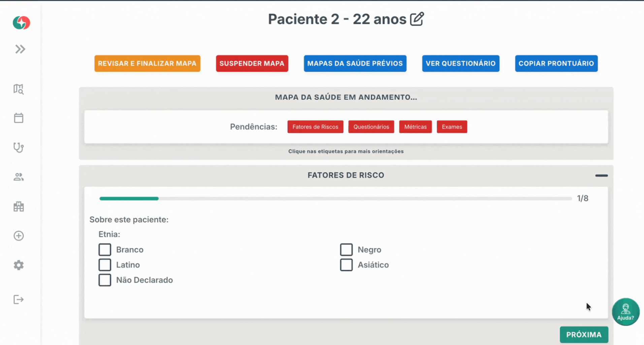Select the stethoscope icon in sidebar
Screen dimensions: 644x345
click(x=19, y=148)
